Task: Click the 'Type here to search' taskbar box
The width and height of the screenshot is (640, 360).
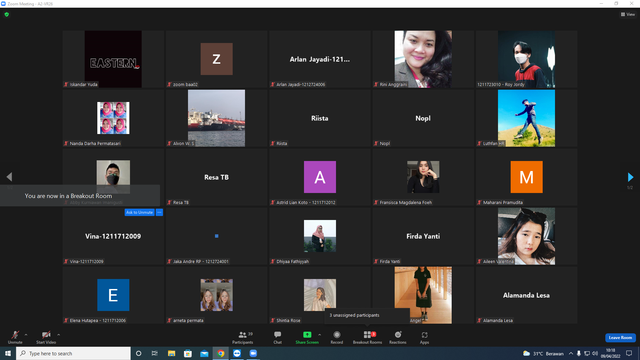Action: [x=73, y=353]
